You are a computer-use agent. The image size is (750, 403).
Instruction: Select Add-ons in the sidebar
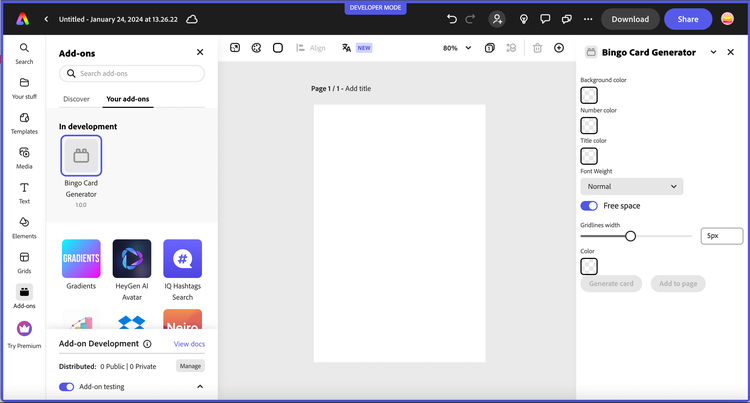pyautogui.click(x=24, y=297)
